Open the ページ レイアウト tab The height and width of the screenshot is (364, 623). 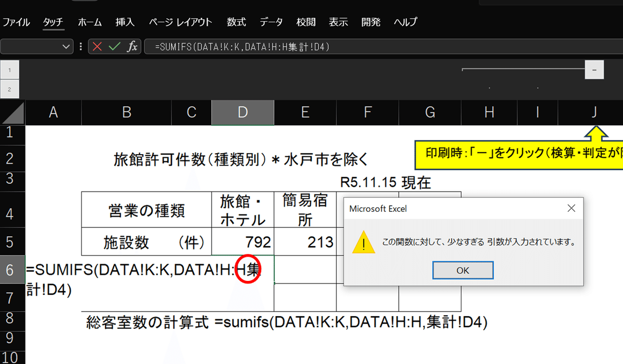180,22
